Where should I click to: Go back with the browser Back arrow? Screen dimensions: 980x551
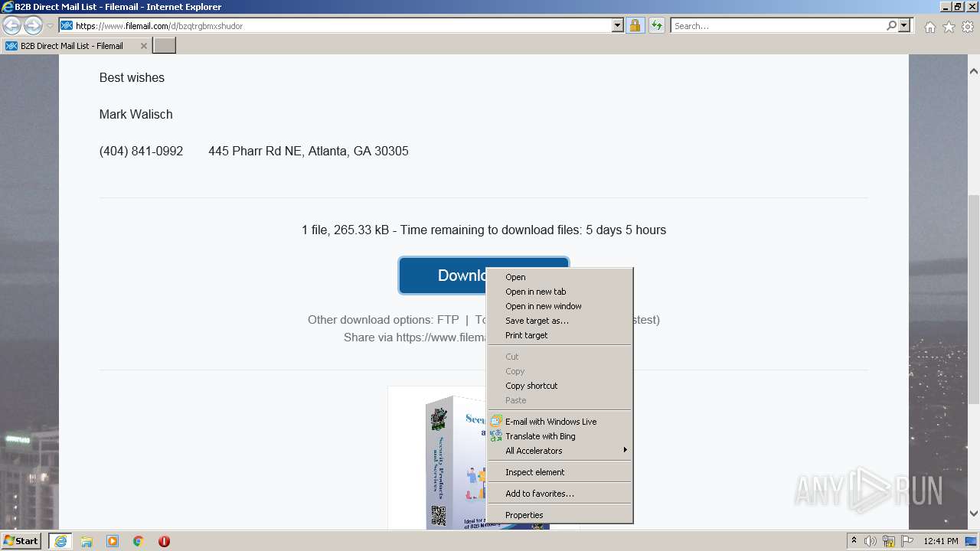point(11,26)
